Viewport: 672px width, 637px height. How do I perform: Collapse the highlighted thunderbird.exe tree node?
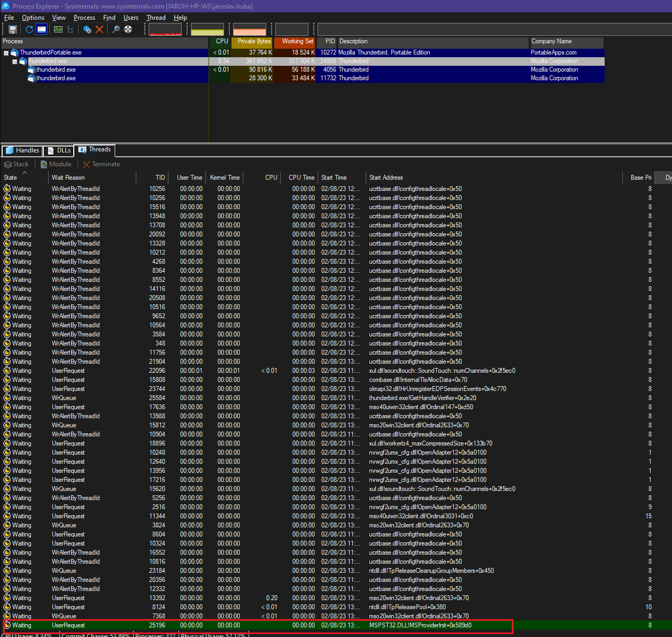(x=14, y=62)
